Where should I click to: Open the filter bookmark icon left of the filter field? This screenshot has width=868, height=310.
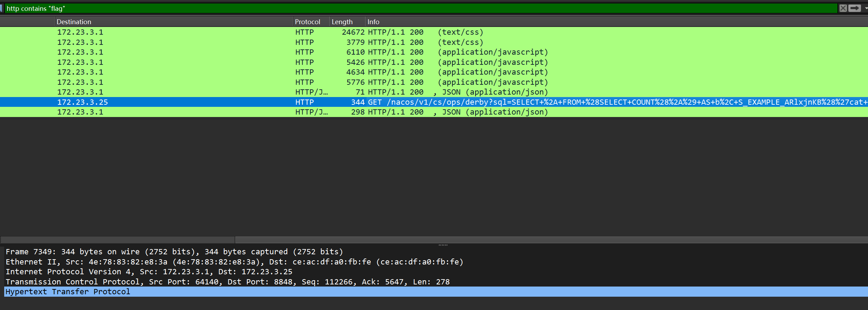click(x=2, y=8)
